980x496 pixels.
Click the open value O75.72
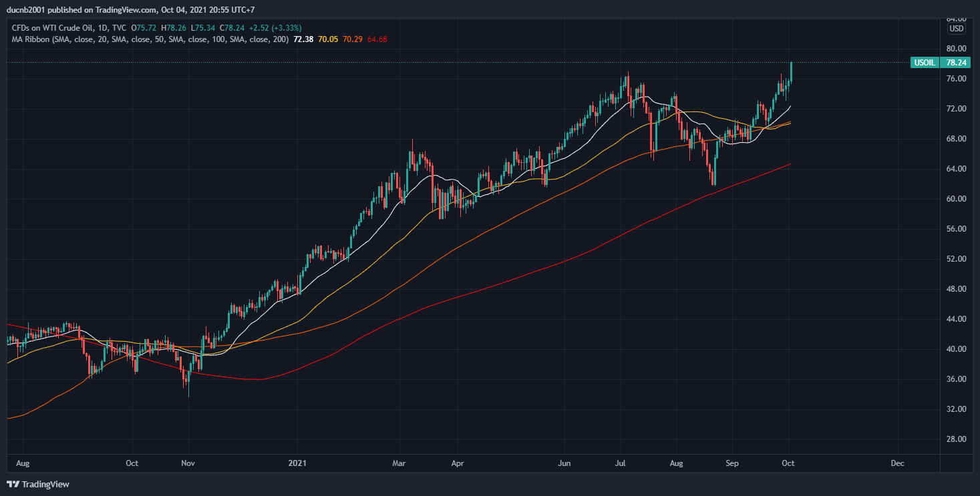click(x=144, y=28)
